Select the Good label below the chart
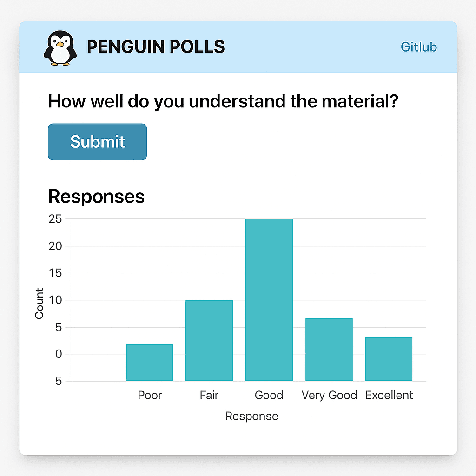476x476 pixels. [269, 395]
